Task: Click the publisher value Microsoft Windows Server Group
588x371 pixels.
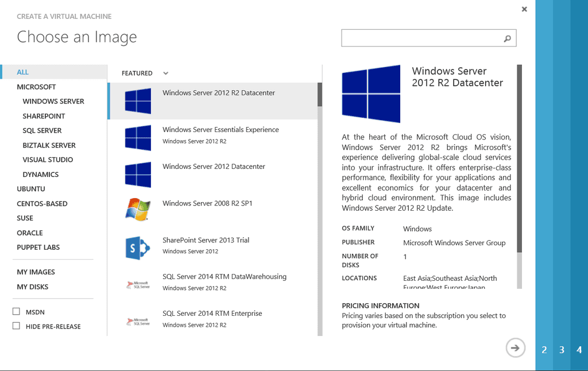Action: (454, 243)
